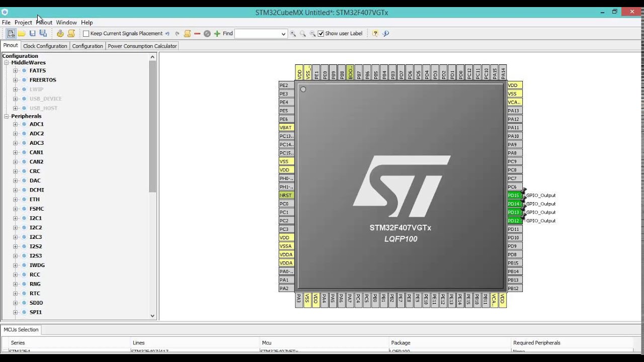Switch to the Configuration tab
The width and height of the screenshot is (644, 362).
[88, 46]
